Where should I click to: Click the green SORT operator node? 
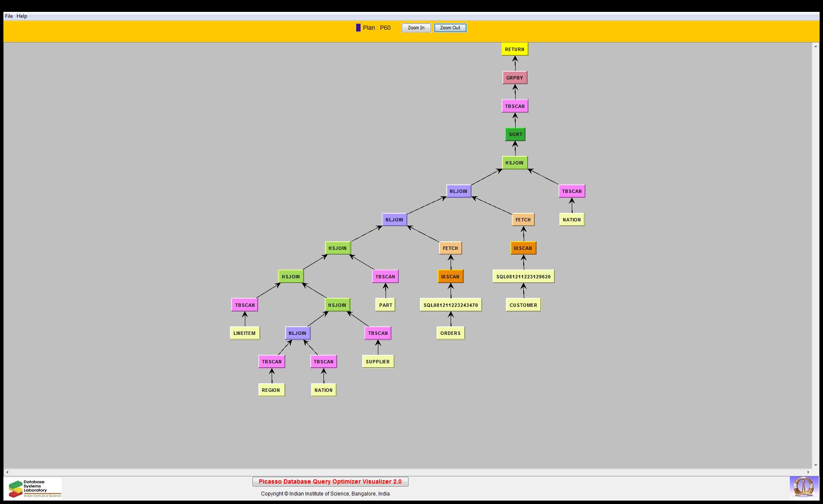point(515,134)
